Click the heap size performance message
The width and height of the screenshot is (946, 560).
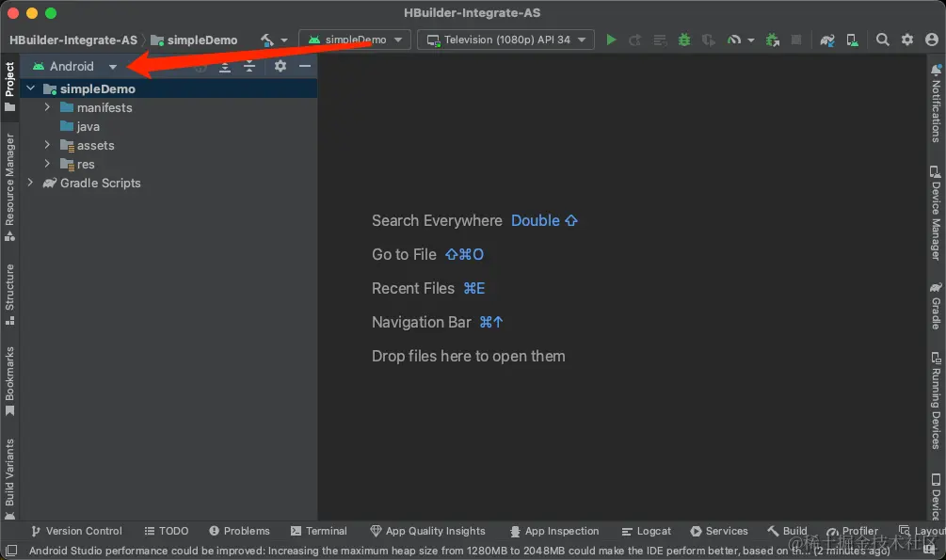pyautogui.click(x=458, y=551)
